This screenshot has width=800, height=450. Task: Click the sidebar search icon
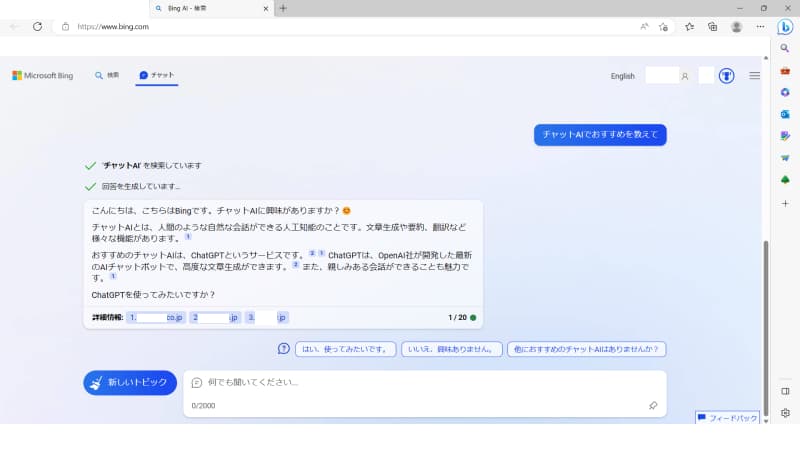785,48
